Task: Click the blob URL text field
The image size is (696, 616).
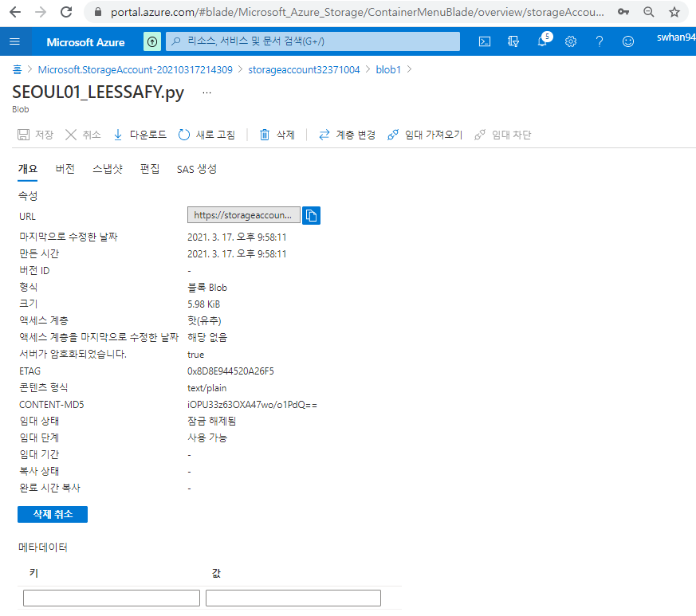Action: [x=244, y=215]
